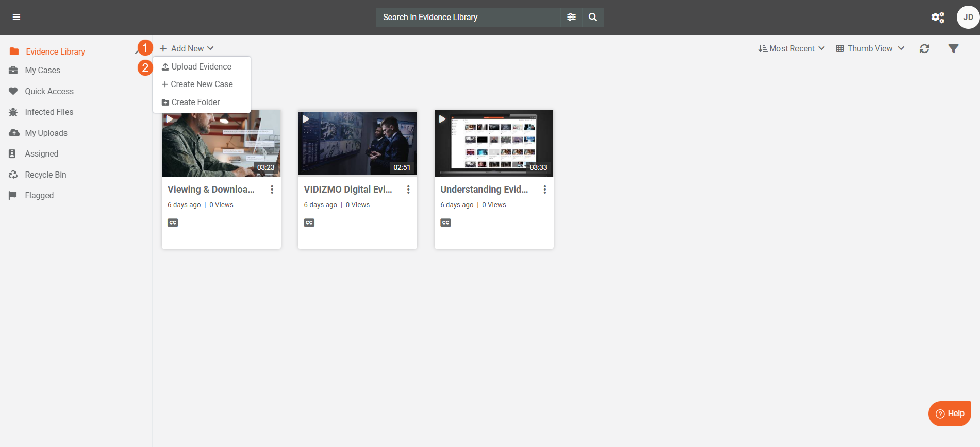Open the filter funnel panel
This screenshot has width=980, height=447.
(953, 48)
